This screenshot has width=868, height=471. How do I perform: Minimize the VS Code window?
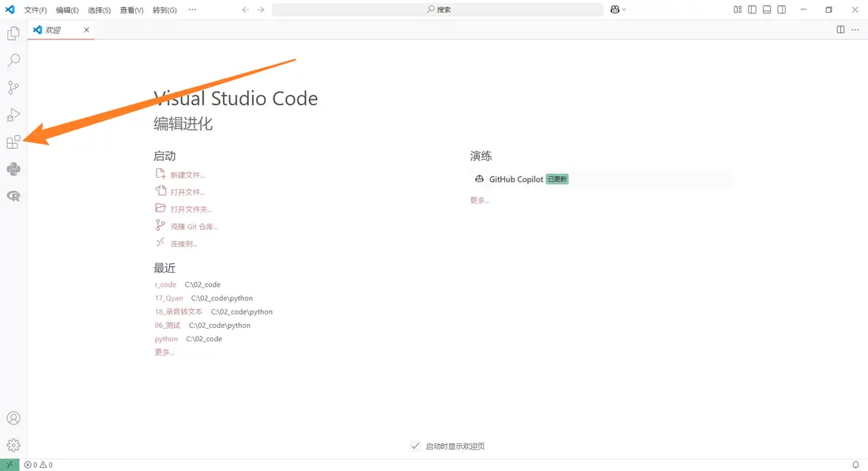pos(803,9)
